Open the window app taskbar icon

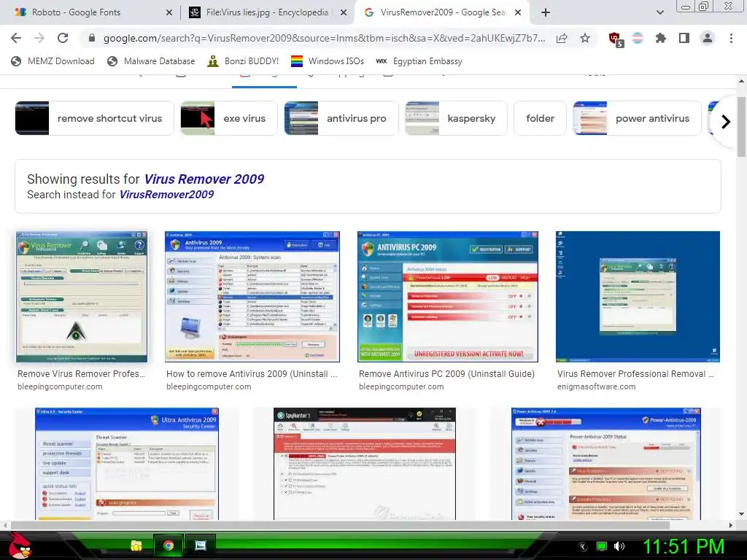(201, 545)
